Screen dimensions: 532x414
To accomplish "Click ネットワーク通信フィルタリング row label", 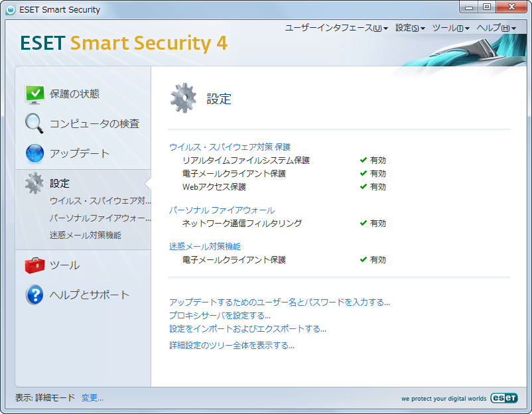I will tap(242, 223).
